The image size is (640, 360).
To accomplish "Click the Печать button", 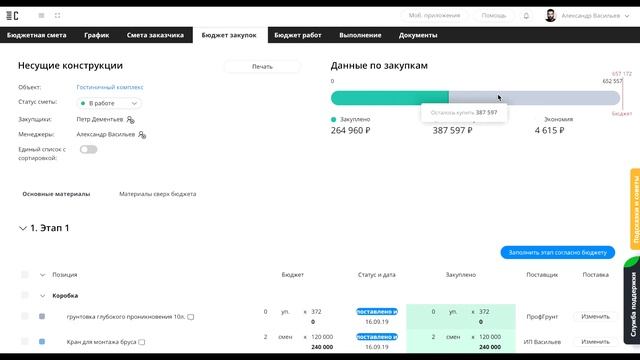I will coord(262,67).
